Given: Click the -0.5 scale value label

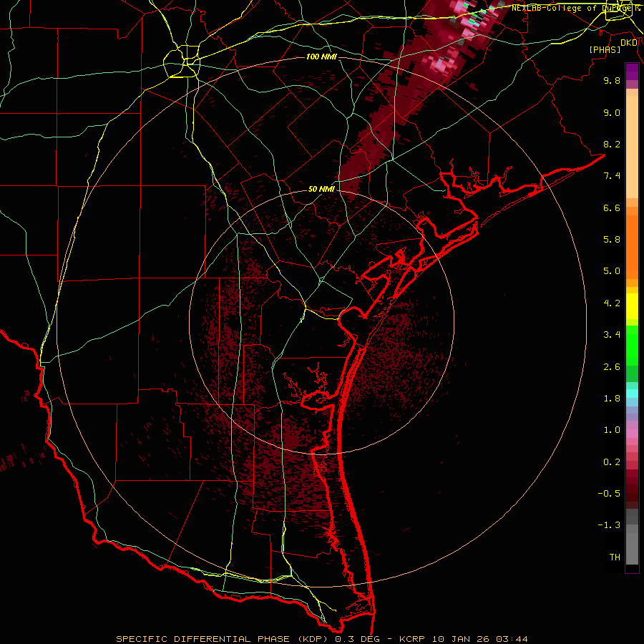Looking at the screenshot, I should pos(609,494).
